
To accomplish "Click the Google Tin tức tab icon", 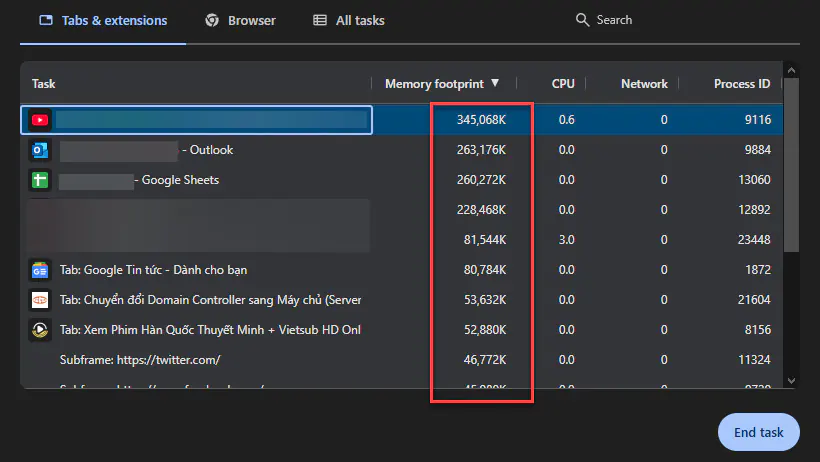I will [x=40, y=270].
